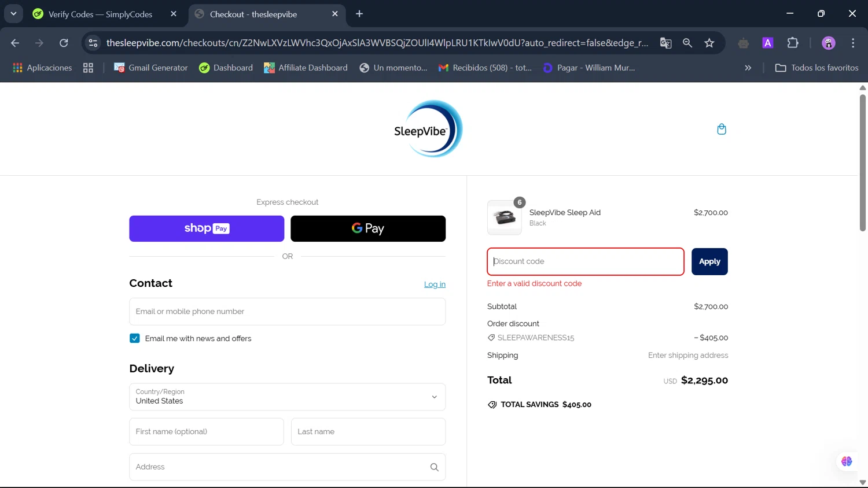Open the zoom magnifier icon in address bar
Screen dimensions: 868x488
point(687,43)
